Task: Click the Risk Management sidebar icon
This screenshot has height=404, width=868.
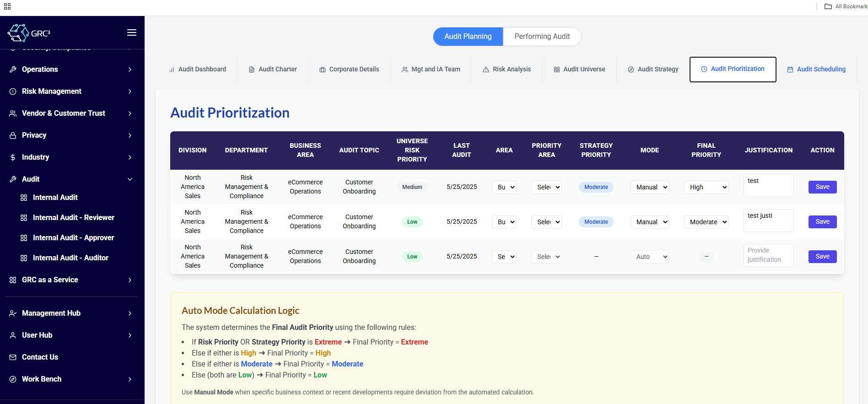Action: [x=13, y=92]
